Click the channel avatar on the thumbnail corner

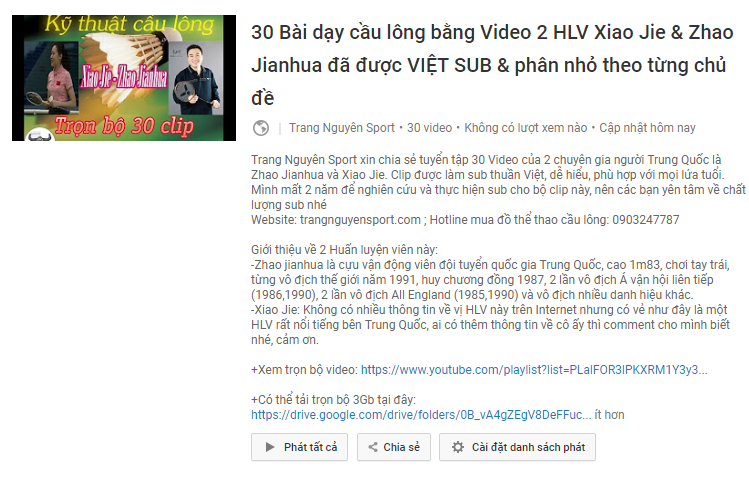pyautogui.click(x=39, y=136)
